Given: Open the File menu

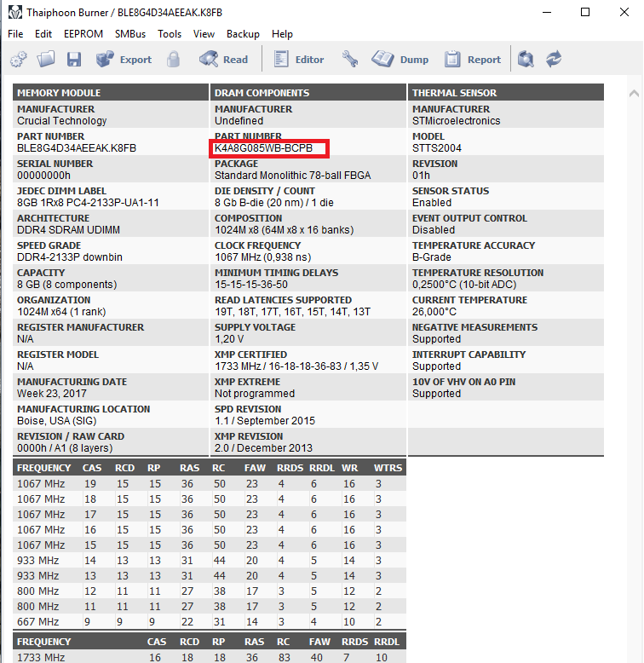Looking at the screenshot, I should point(15,34).
